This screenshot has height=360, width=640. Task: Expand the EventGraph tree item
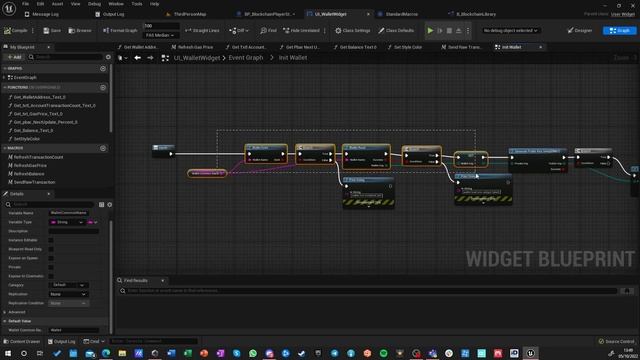4,77
